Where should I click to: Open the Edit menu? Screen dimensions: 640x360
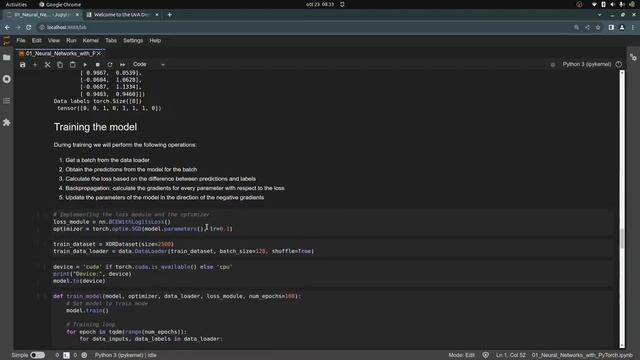pos(37,40)
